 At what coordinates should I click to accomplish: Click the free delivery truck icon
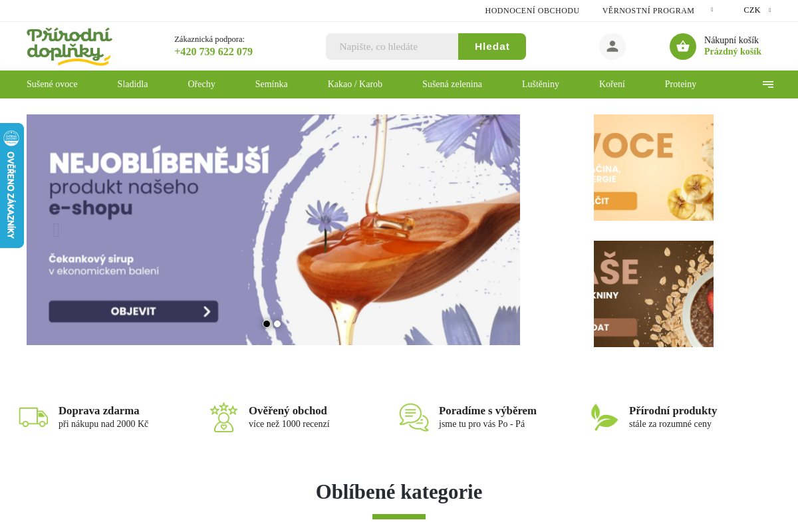coord(33,417)
